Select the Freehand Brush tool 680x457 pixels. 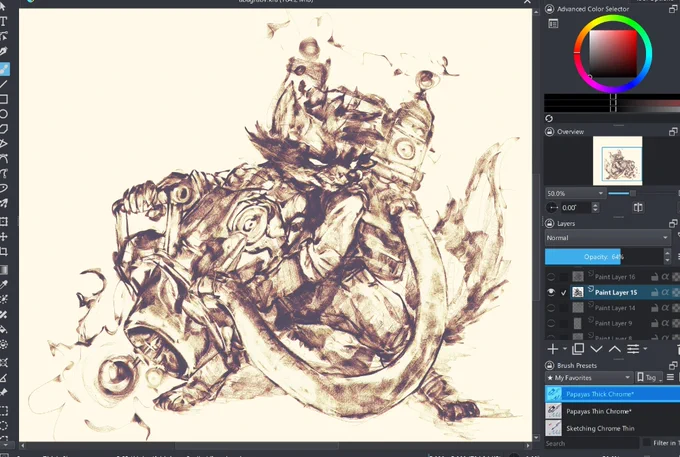[4, 69]
